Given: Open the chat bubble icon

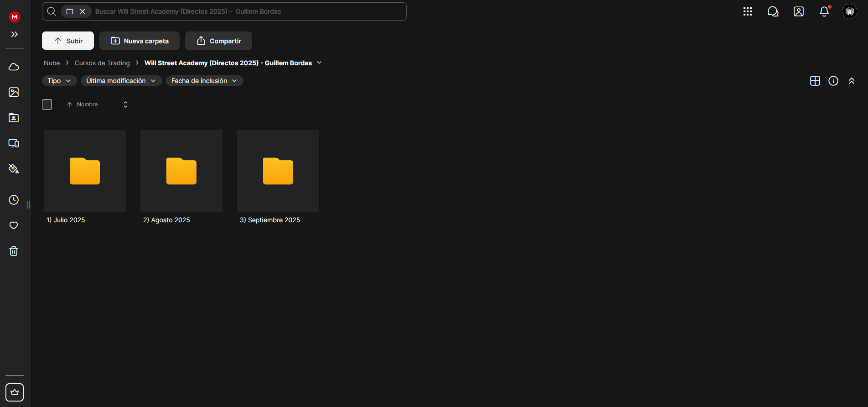Looking at the screenshot, I should point(773,11).
